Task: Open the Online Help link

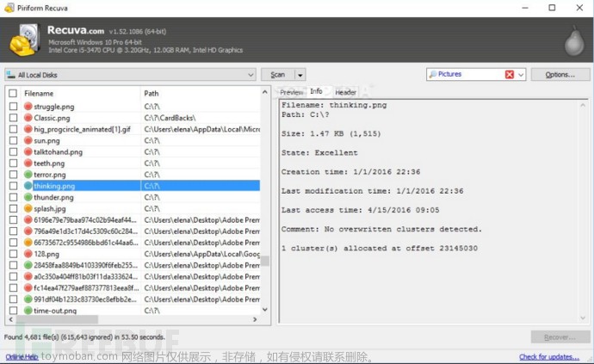Action: (x=22, y=357)
